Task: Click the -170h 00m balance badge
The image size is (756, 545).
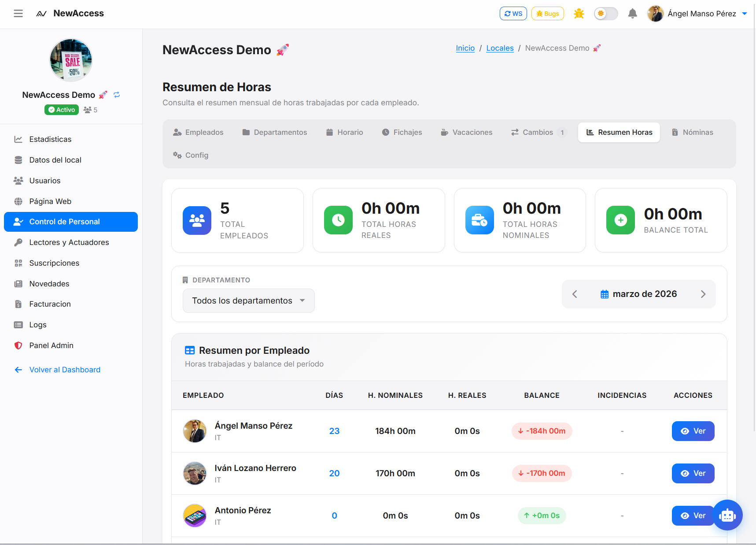Action: (x=542, y=474)
